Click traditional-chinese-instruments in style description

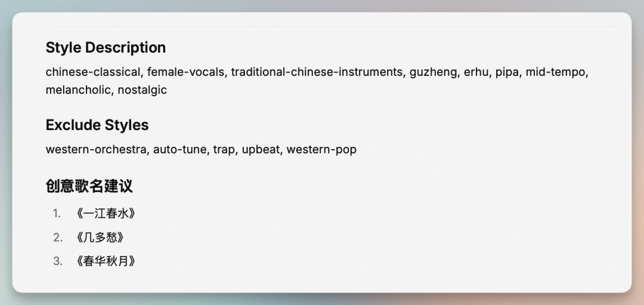point(317,72)
